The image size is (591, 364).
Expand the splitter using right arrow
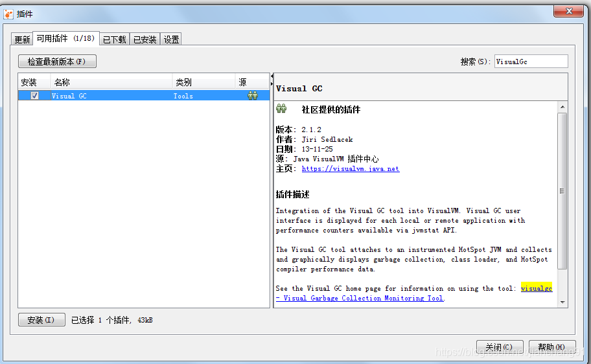coord(272,84)
